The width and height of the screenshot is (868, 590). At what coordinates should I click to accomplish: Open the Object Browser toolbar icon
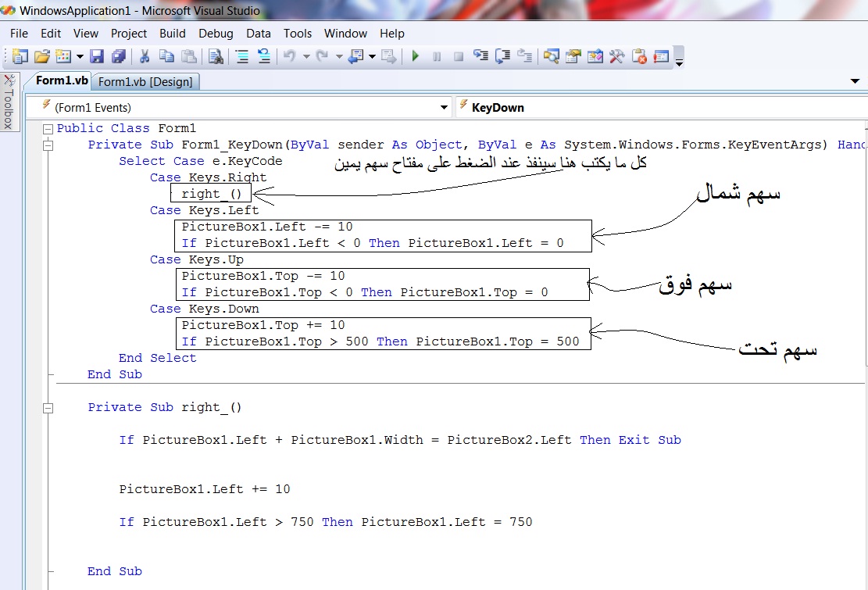click(x=595, y=56)
